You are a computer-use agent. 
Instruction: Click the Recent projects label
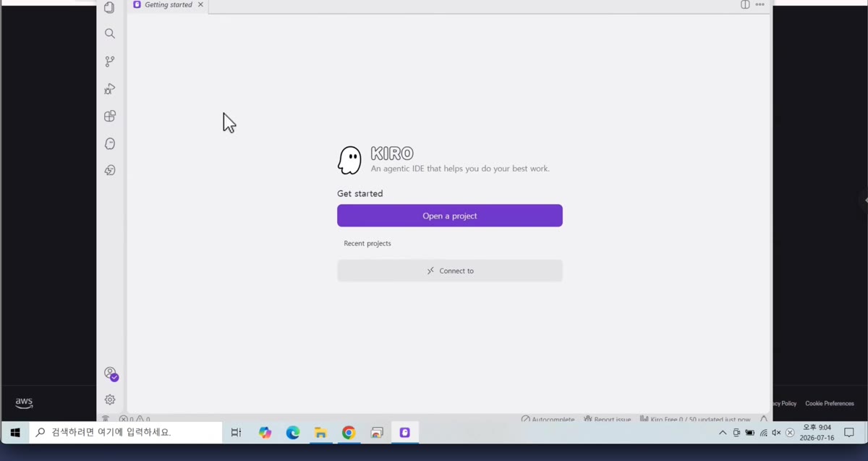pyautogui.click(x=367, y=243)
